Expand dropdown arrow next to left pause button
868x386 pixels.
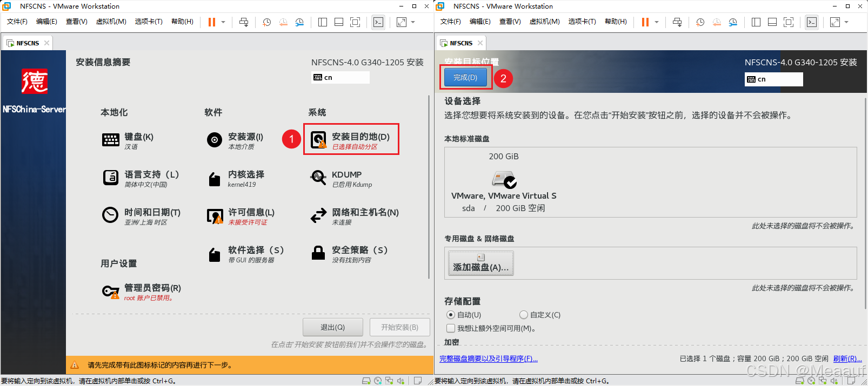click(223, 22)
